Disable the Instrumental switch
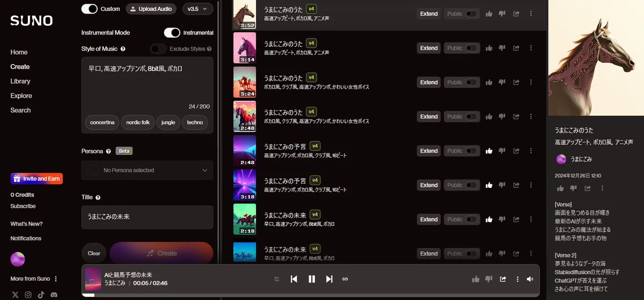The height and width of the screenshot is (300, 644). [x=172, y=33]
